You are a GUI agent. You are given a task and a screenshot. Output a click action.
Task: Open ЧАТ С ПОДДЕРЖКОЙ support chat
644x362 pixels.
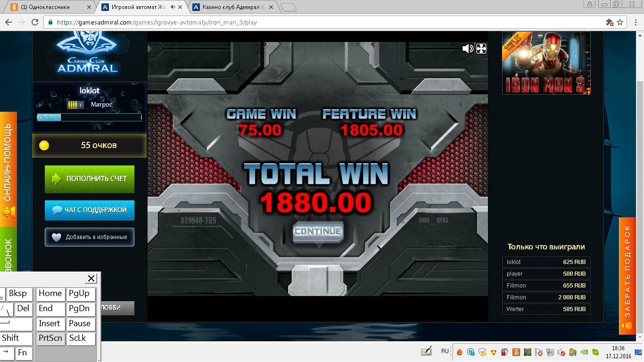click(90, 210)
